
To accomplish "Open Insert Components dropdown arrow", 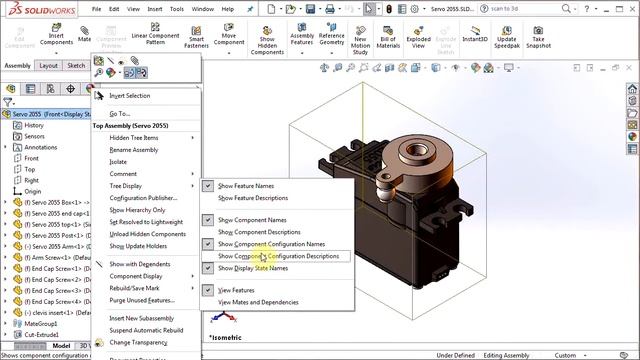I will tap(56, 53).
